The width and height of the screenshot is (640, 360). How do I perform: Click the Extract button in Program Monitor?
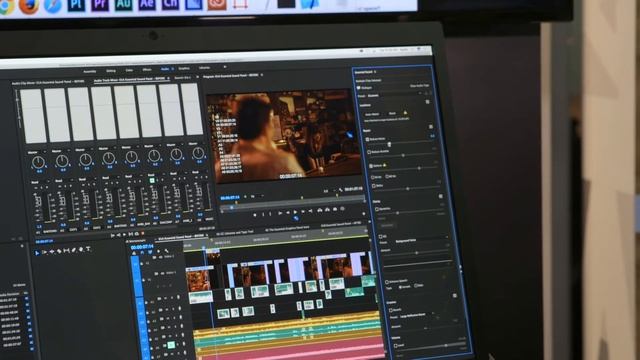point(327,210)
